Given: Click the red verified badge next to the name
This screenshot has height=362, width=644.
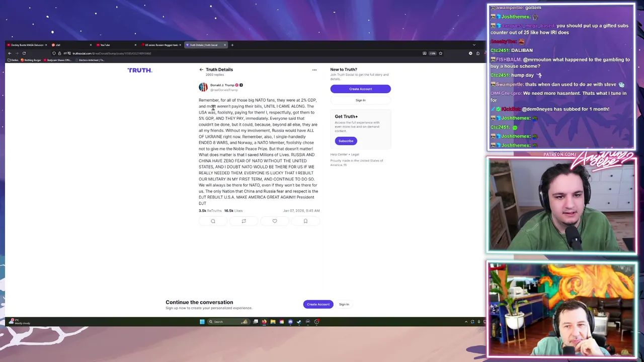Looking at the screenshot, I should tap(237, 85).
